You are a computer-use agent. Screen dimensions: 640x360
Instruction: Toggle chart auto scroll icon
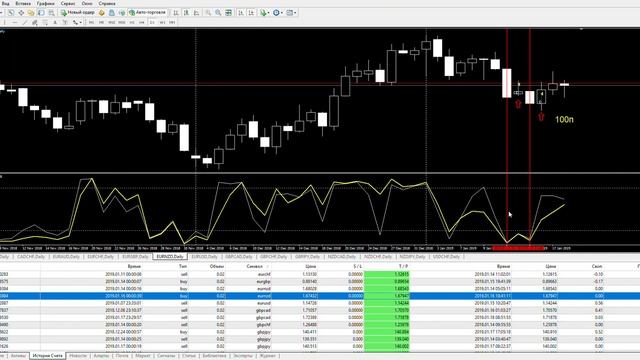pyautogui.click(x=241, y=13)
